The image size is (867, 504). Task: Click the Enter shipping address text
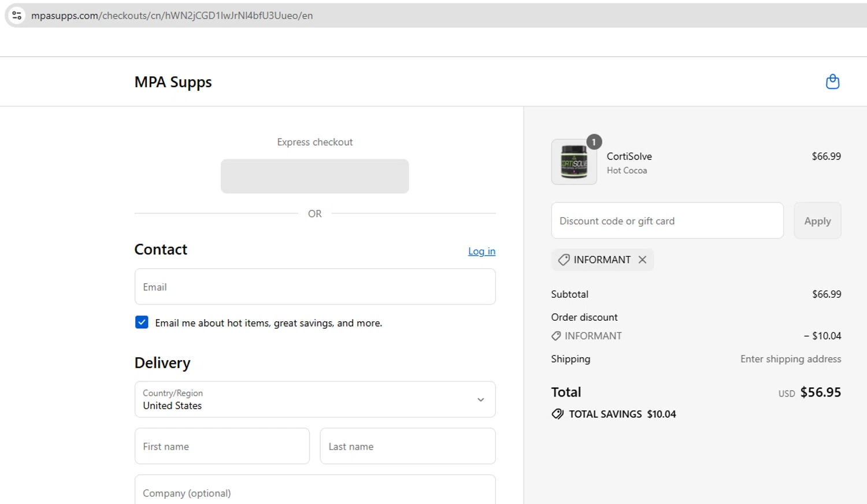pos(791,359)
